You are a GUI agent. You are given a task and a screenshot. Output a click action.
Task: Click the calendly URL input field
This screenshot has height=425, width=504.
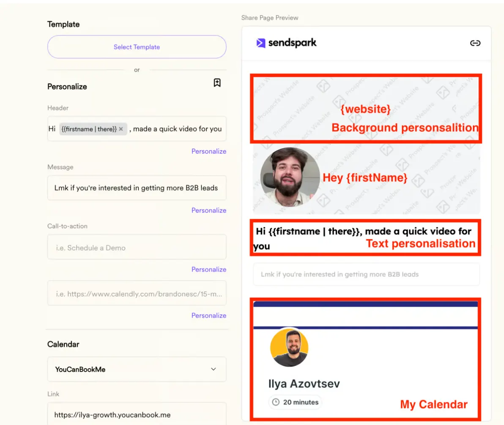[137, 293]
